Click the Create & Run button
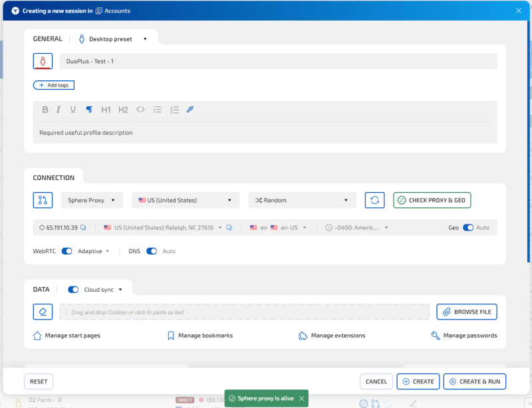Screen dimensions: 532x408 475,381
